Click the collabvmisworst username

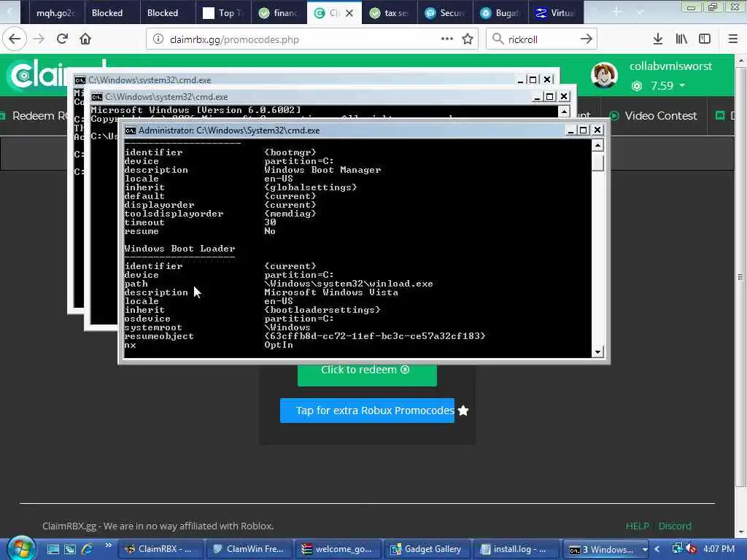[x=670, y=66]
